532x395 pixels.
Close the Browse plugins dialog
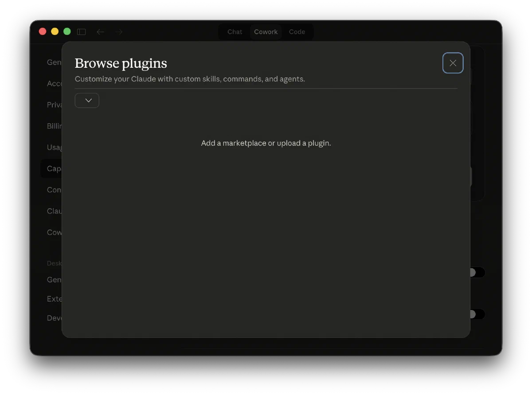pyautogui.click(x=453, y=63)
